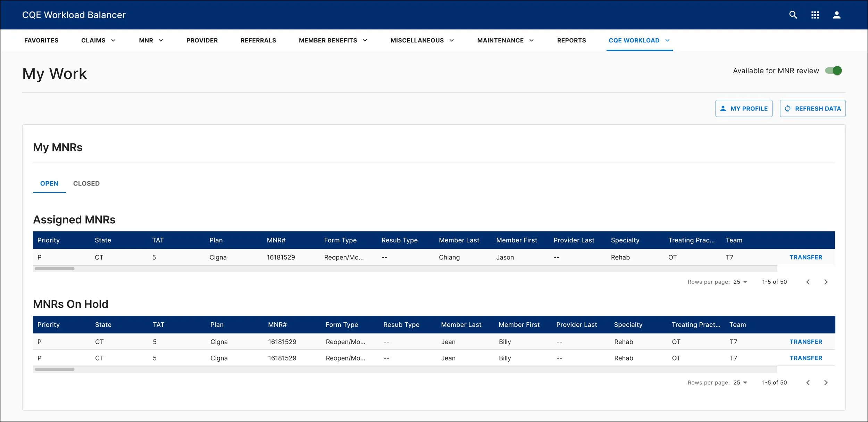This screenshot has height=422, width=868.
Task: Go to previous page in MNRs On Hold
Action: (808, 383)
